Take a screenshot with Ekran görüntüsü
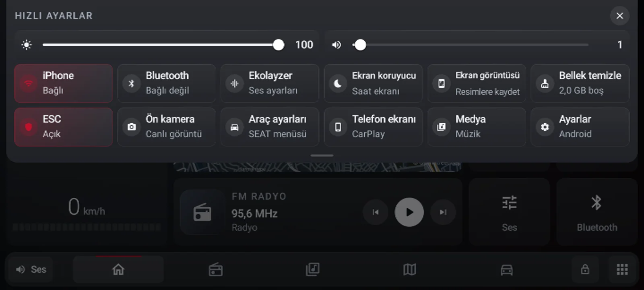 point(477,83)
